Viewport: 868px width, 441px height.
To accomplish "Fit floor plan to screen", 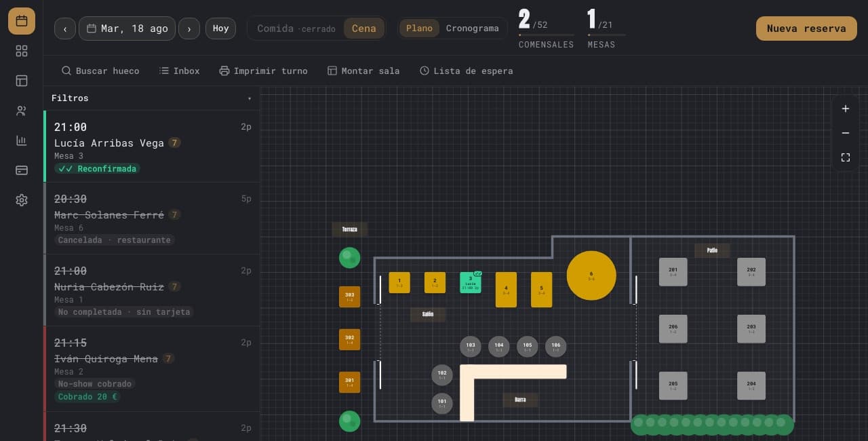I will [846, 157].
